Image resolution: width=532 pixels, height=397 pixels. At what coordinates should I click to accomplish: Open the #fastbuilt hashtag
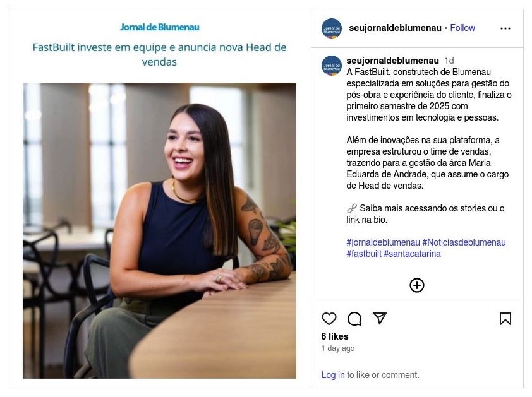coord(364,254)
